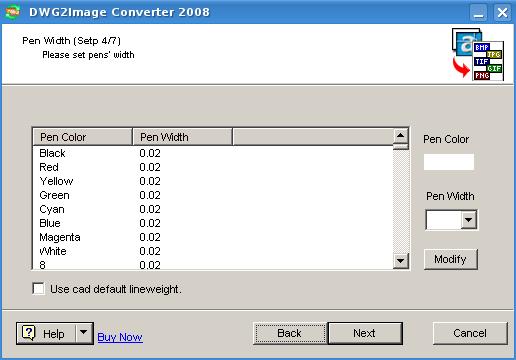Click the 0.02 width in Magenta row

point(150,237)
